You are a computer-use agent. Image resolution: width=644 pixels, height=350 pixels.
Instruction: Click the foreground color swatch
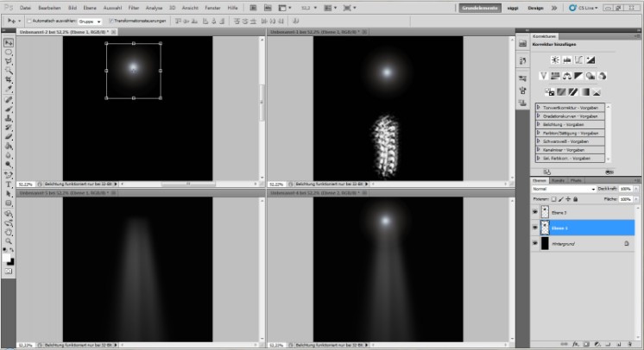click(x=7, y=256)
